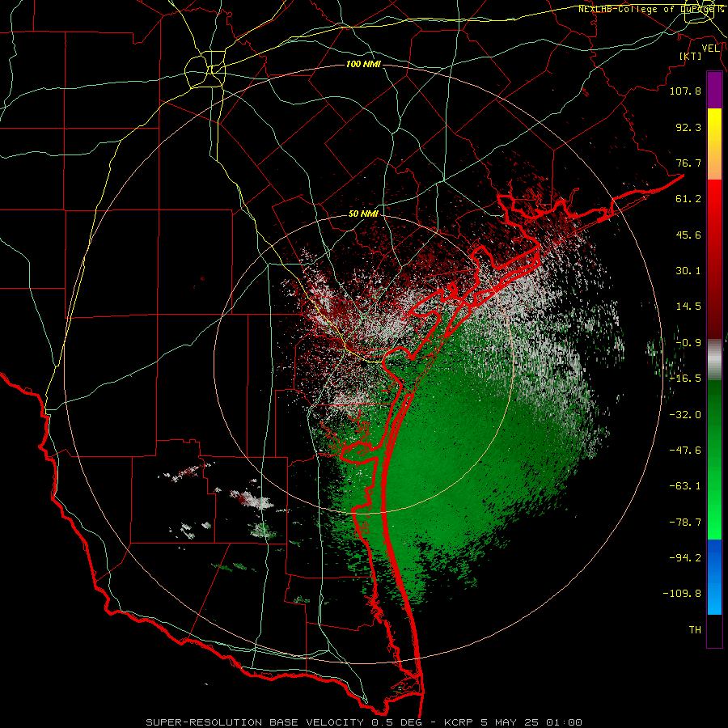Select the -63.1 scale value
Image resolution: width=728 pixels, height=728 pixels.
point(685,486)
